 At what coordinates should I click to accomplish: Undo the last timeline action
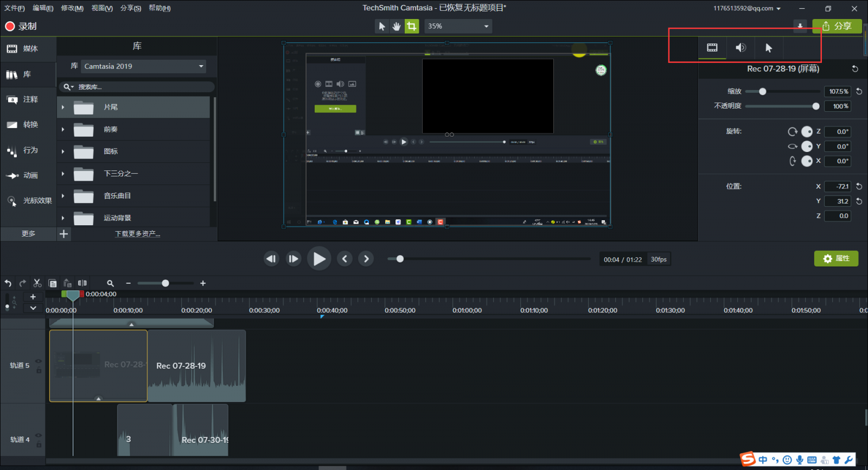[x=8, y=283]
